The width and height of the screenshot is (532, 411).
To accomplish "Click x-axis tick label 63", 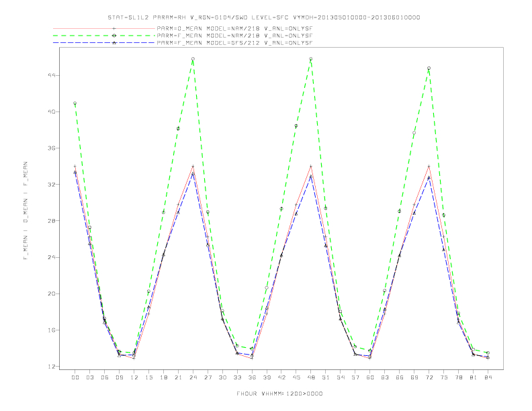I will click(385, 377).
